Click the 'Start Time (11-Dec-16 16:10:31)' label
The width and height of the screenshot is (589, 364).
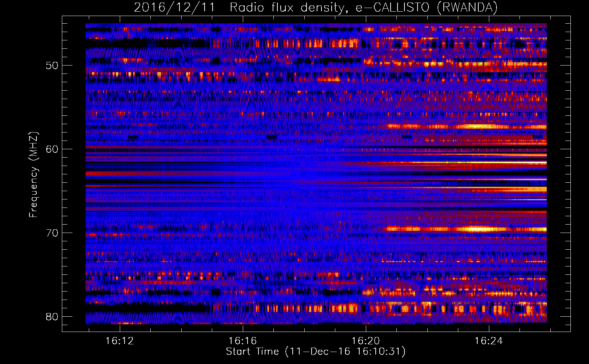(316, 352)
